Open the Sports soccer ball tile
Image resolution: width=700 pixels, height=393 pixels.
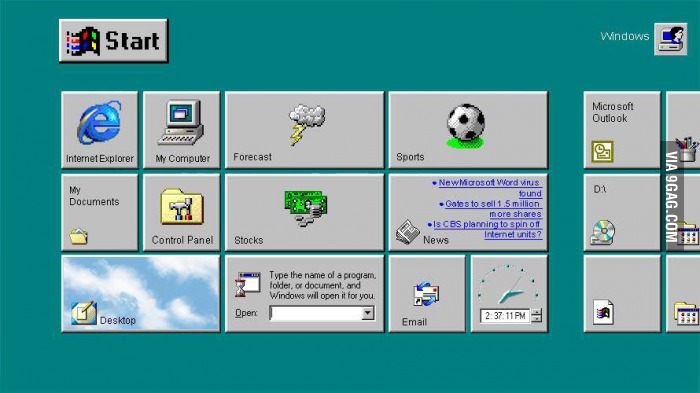(468, 130)
